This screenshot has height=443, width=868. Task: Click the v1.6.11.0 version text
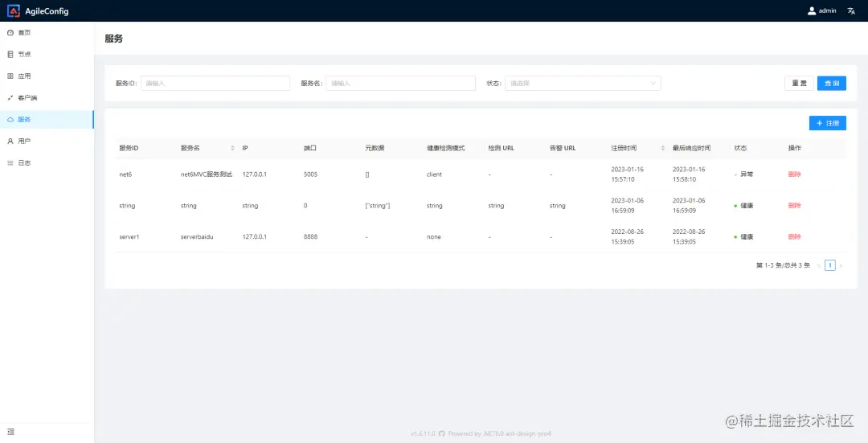pos(423,433)
